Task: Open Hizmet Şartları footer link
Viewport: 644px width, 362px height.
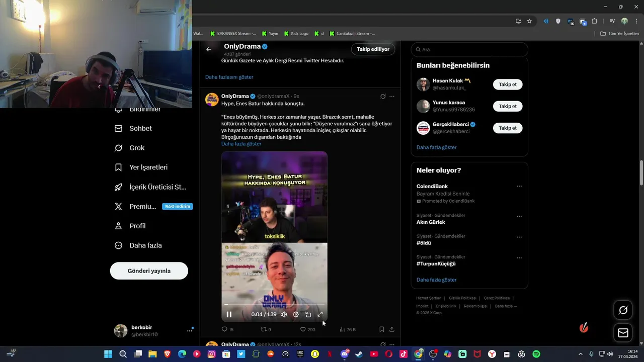Action: pyautogui.click(x=429, y=298)
